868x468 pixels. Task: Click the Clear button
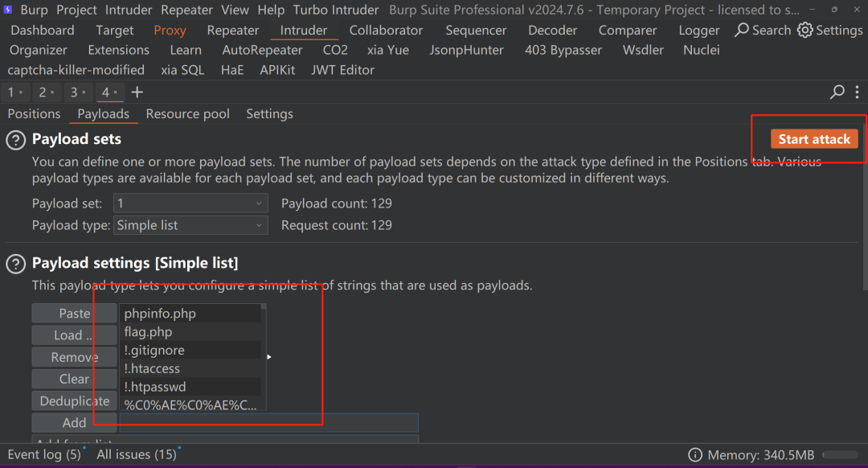point(74,379)
